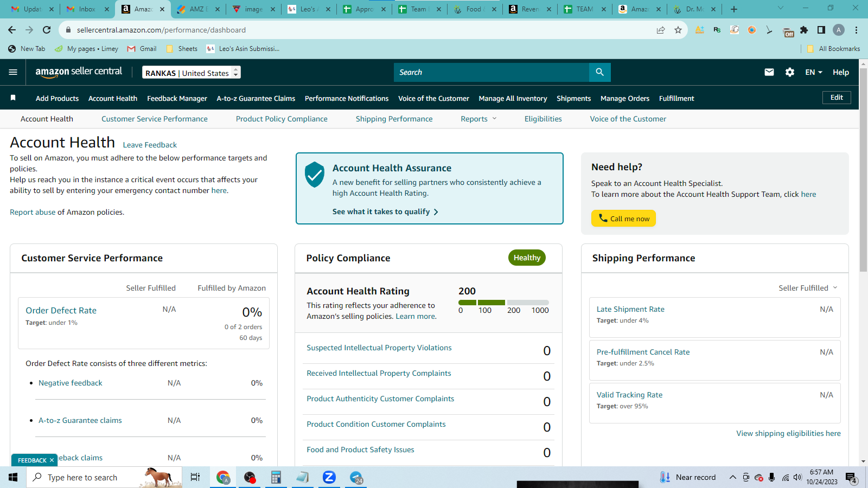Open the Seller Central hamburger menu
This screenshot has width=868, height=488.
tap(13, 72)
